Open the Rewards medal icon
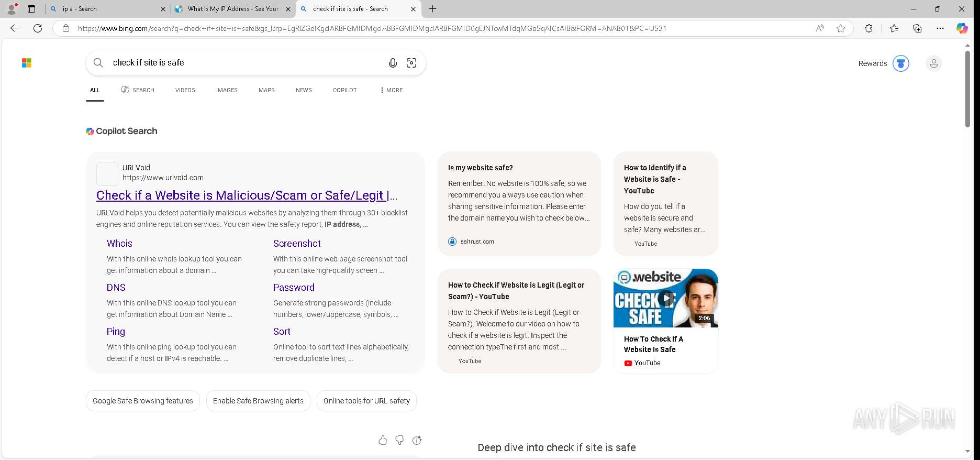This screenshot has height=460, width=980. (x=901, y=63)
